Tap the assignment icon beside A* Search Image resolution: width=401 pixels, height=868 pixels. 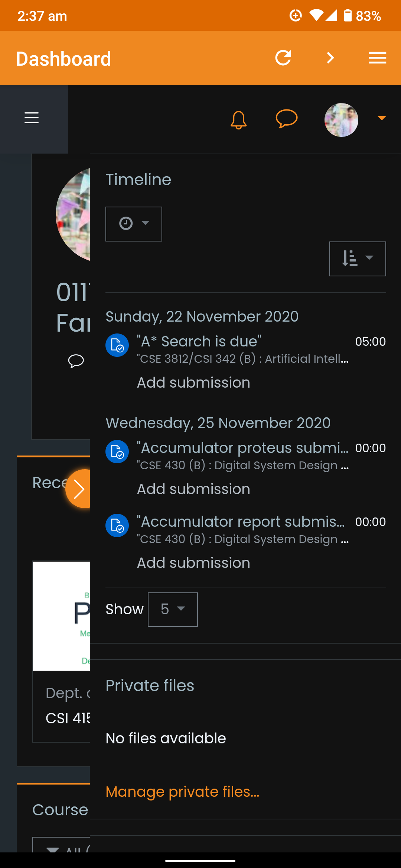117,345
